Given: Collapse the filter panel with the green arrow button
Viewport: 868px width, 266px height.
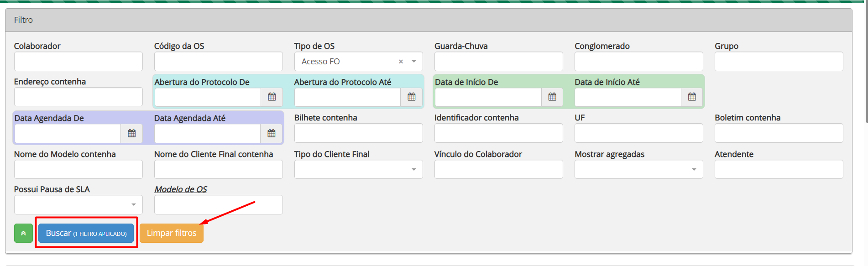Looking at the screenshot, I should tap(23, 233).
